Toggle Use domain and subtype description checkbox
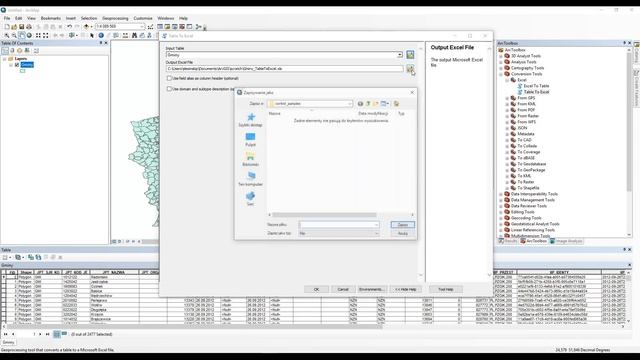The height and width of the screenshot is (360, 640). pyautogui.click(x=169, y=89)
